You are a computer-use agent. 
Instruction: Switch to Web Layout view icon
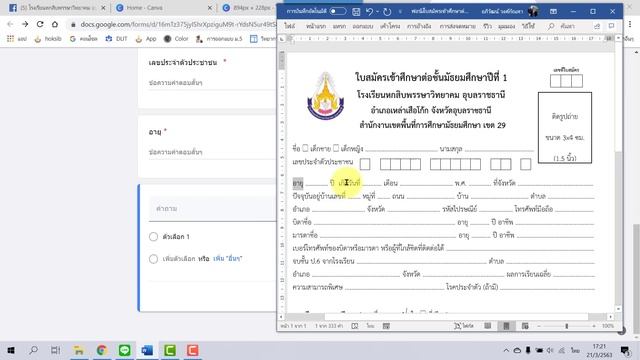tap(525, 326)
